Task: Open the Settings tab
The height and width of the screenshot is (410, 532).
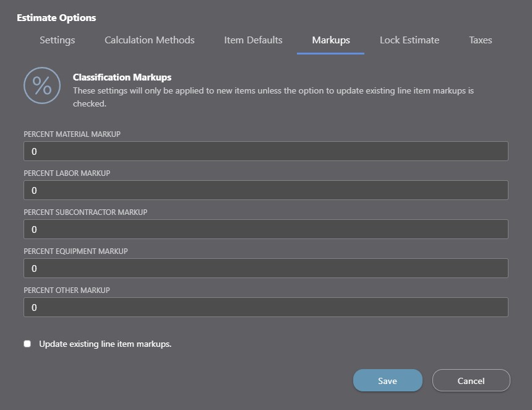Action: point(57,40)
